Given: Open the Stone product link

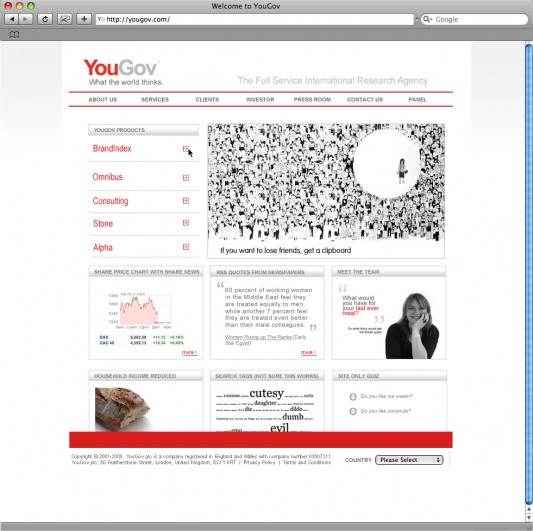Looking at the screenshot, I should coord(103,223).
